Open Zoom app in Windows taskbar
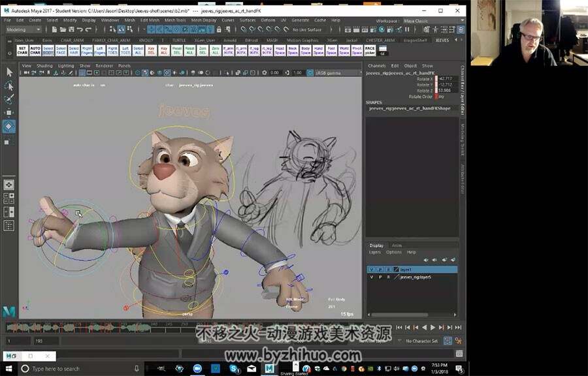 point(197,369)
